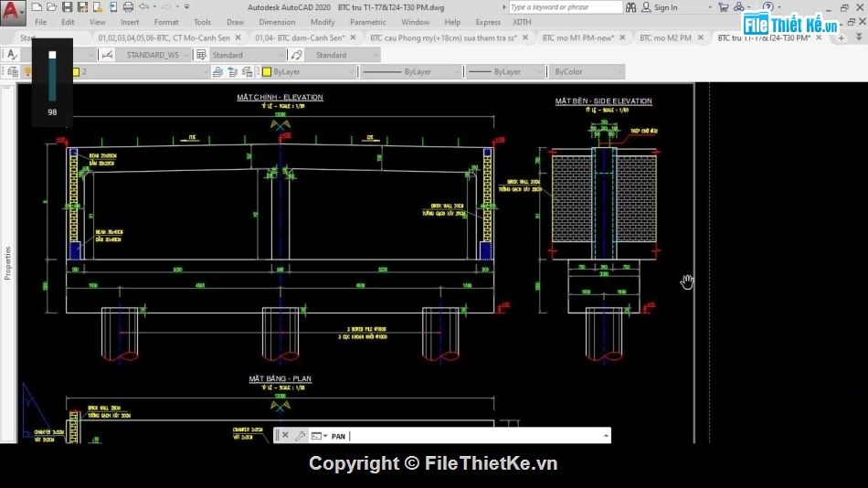Click the volume level slider handle
Image resolution: width=868 pixels, height=488 pixels.
point(52,55)
